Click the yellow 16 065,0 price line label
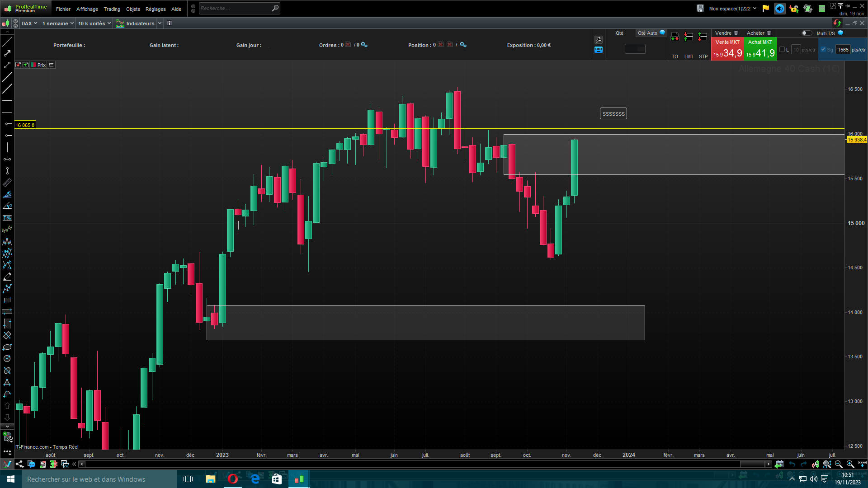 point(25,125)
